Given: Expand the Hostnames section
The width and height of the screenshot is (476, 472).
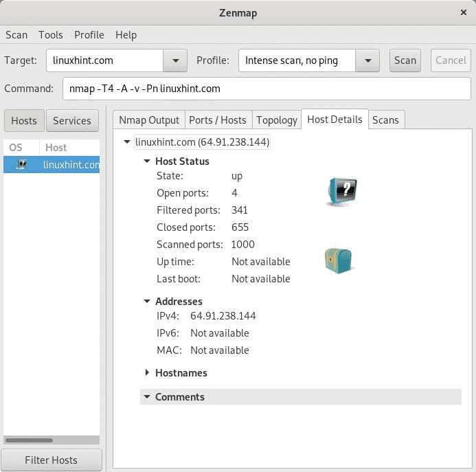Looking at the screenshot, I should click(147, 372).
